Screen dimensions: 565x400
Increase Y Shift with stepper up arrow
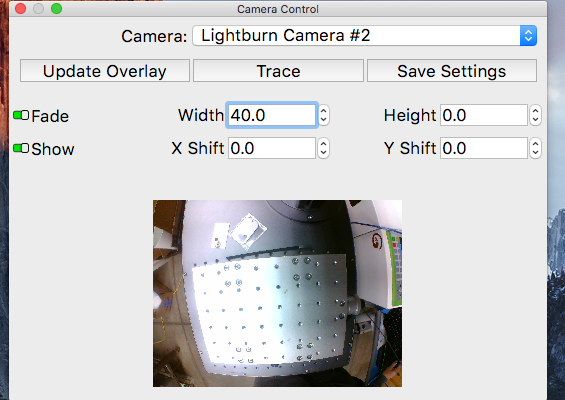(x=535, y=144)
